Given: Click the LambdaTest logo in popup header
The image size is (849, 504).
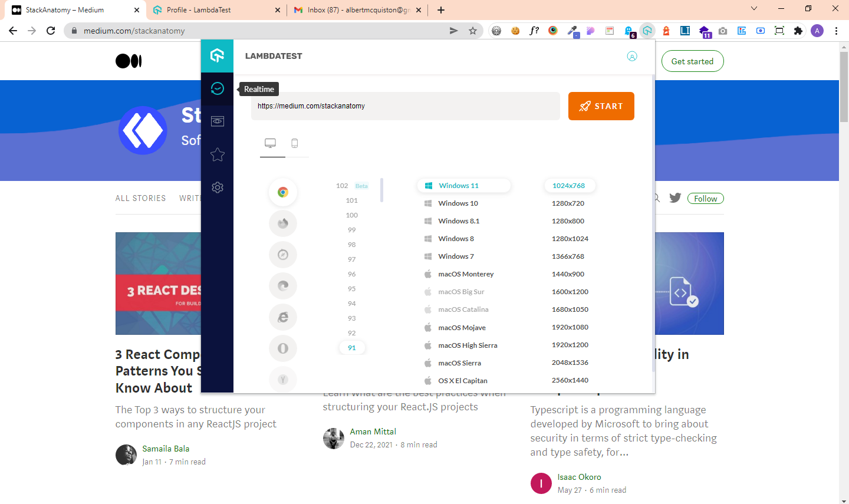Looking at the screenshot, I should click(218, 56).
